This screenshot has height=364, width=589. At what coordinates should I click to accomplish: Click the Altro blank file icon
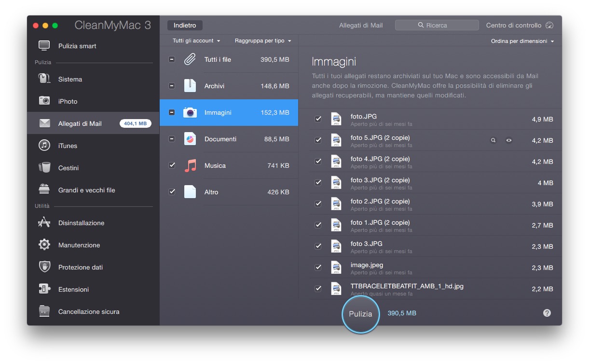coord(190,192)
